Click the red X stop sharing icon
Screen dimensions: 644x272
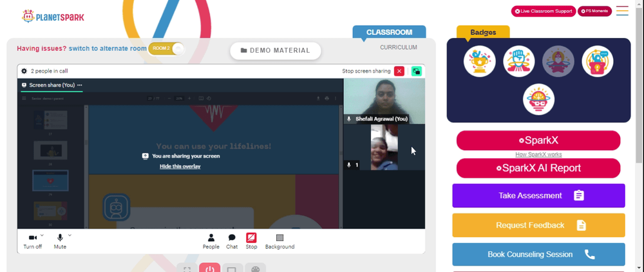point(399,71)
